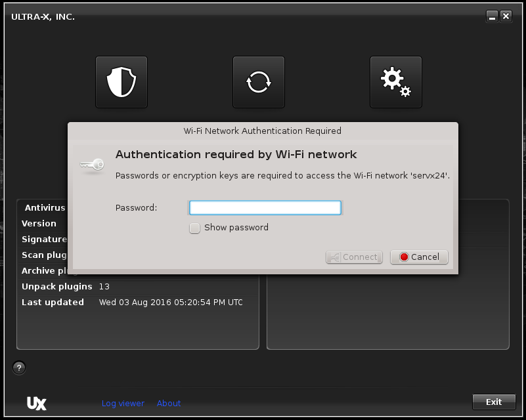Open the antivirus shield scan icon

pos(121,82)
